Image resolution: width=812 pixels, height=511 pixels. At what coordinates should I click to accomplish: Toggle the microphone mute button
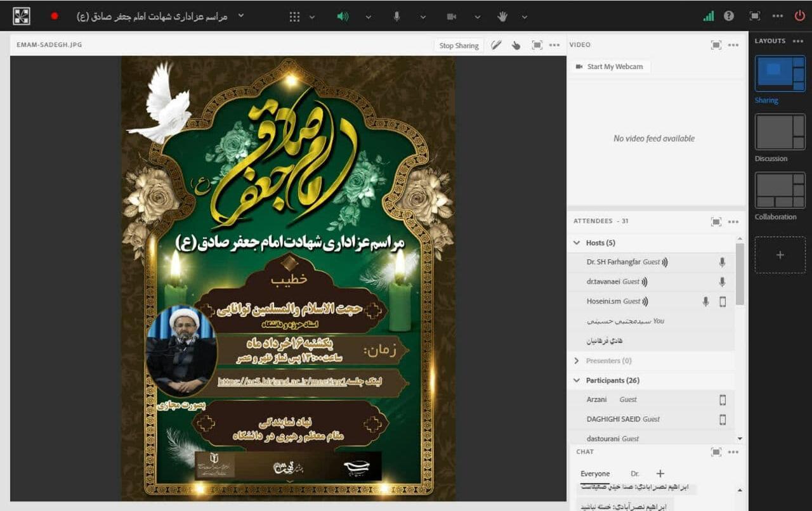point(396,16)
